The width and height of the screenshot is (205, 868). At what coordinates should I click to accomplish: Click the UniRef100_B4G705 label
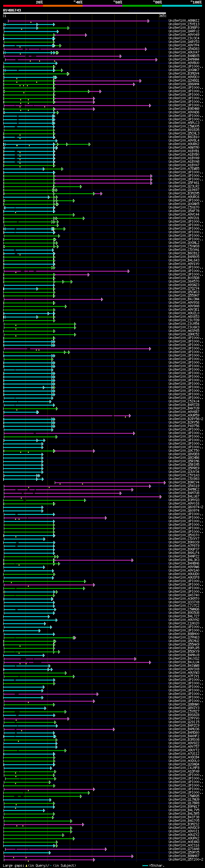click(x=184, y=821)
